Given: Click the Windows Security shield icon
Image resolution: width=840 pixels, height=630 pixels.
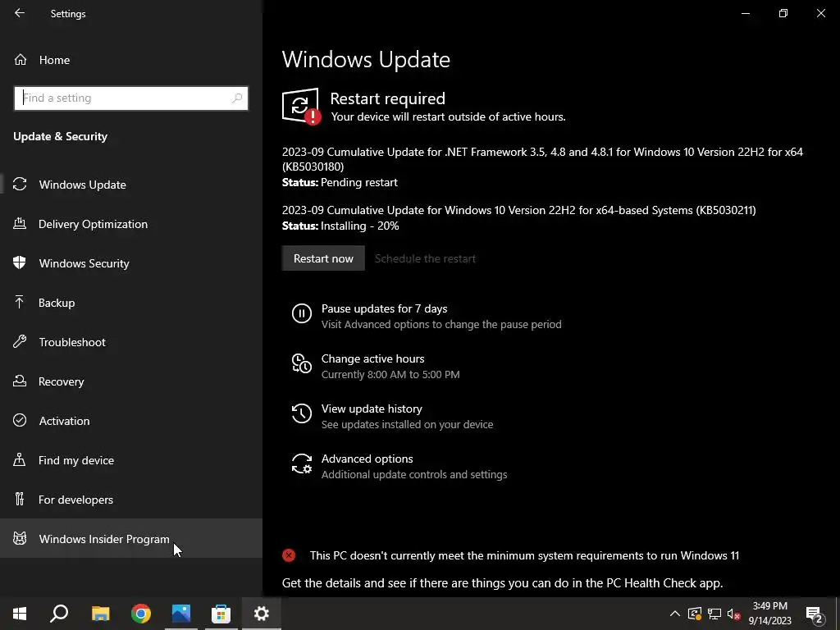Looking at the screenshot, I should (x=20, y=262).
